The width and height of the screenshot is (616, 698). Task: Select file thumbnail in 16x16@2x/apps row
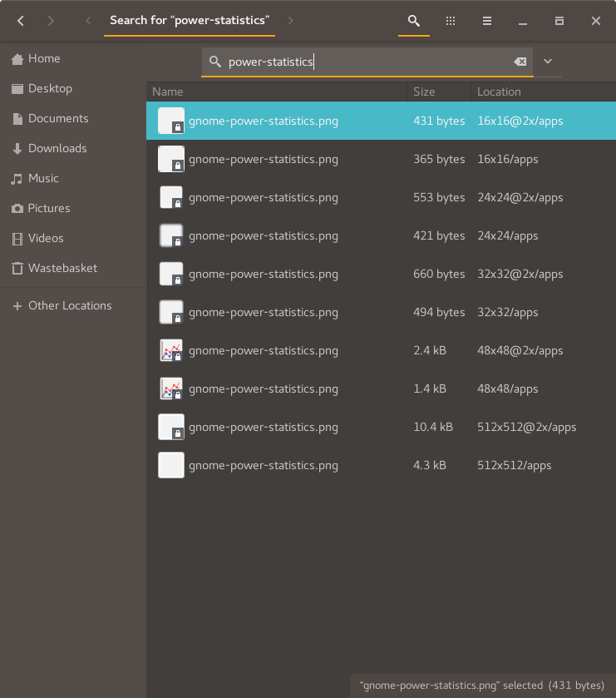171,121
